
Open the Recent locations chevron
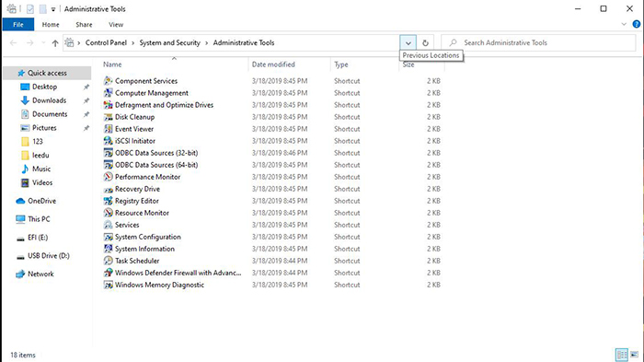point(43,42)
